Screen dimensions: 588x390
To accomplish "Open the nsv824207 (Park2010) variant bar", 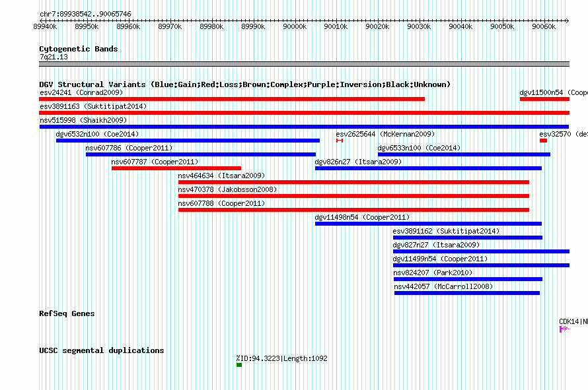I will click(468, 279).
